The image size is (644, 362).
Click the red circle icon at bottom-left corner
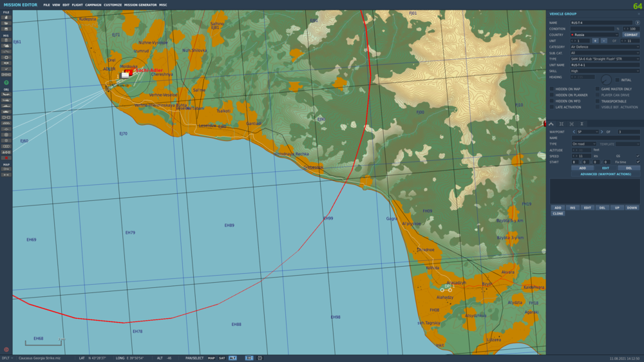coord(6,350)
